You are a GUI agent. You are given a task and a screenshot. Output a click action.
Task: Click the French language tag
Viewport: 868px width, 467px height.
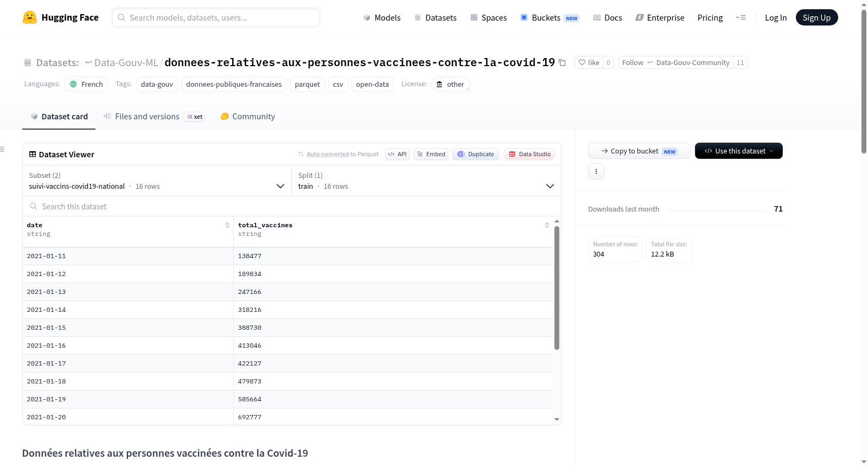click(86, 84)
